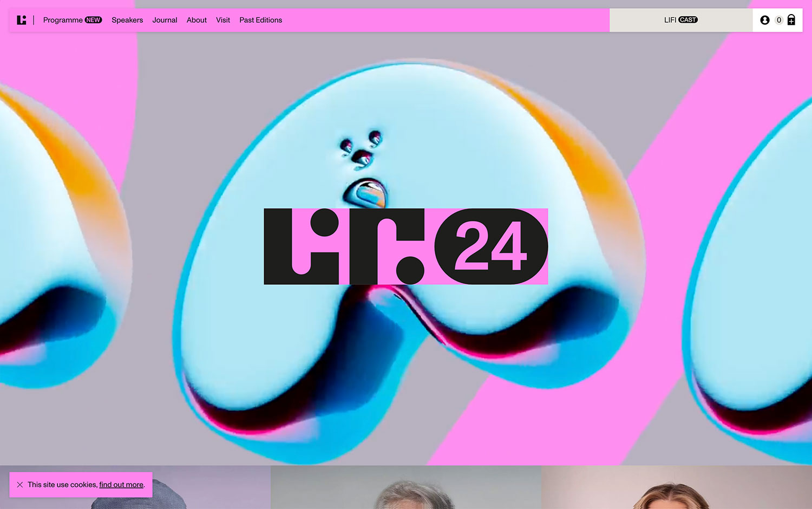Click the NEW badge beside Programme

[x=93, y=20]
